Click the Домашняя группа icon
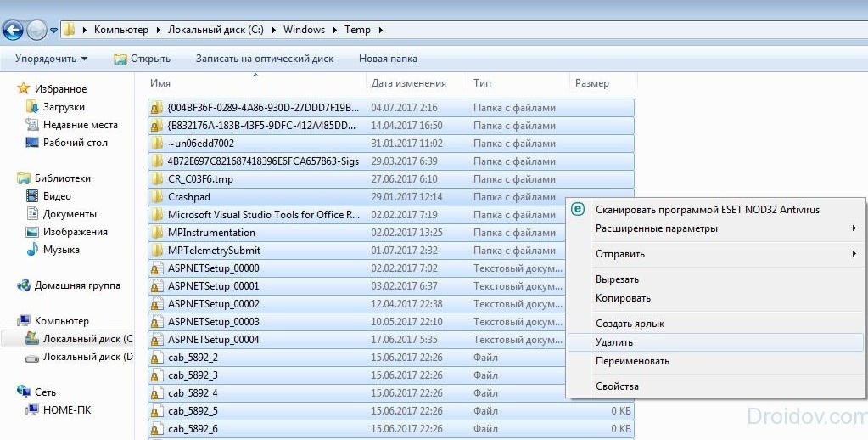The height and width of the screenshot is (440, 868). coord(24,285)
